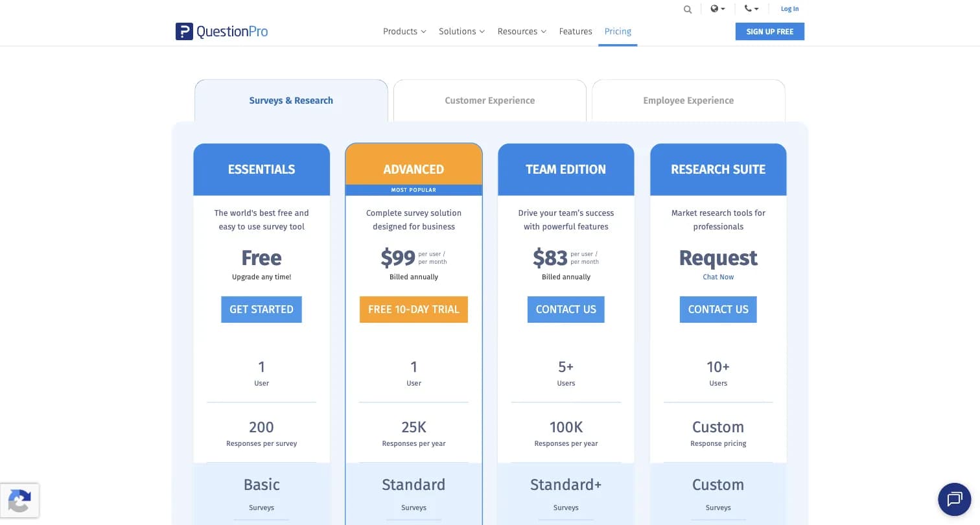Click the ESSENTIALS plan header
Image resolution: width=980 pixels, height=525 pixels.
click(261, 169)
